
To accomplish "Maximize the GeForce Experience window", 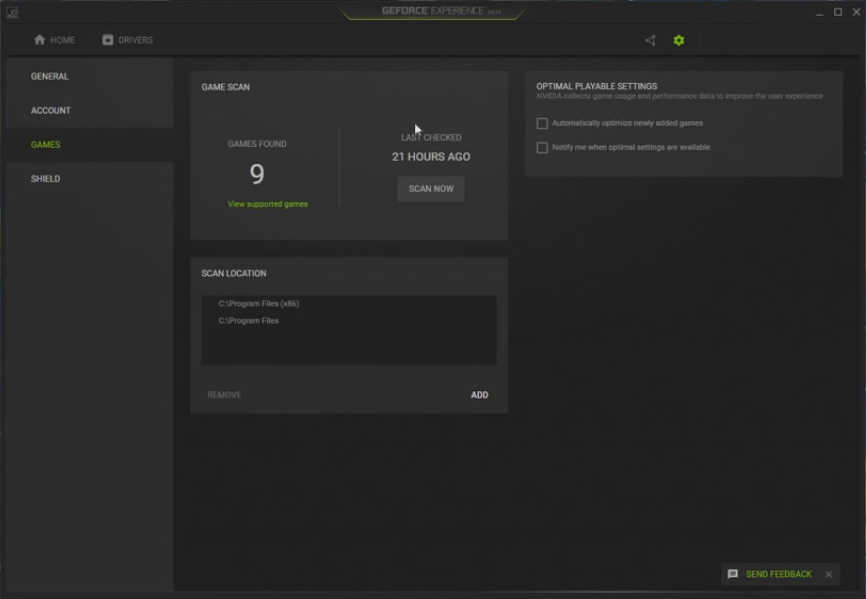I will click(838, 12).
